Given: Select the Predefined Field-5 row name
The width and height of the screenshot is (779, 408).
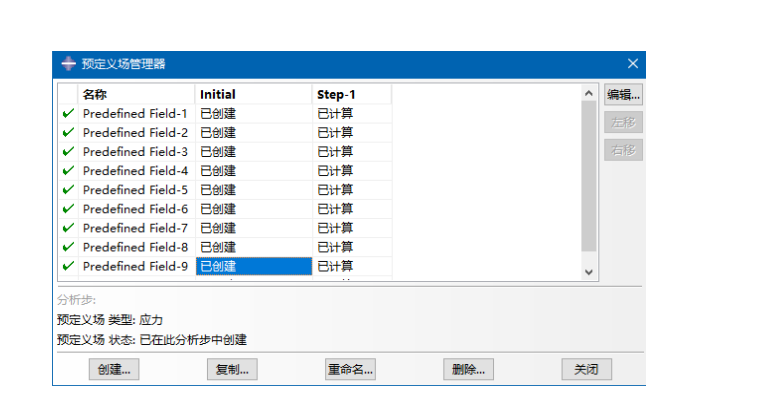Looking at the screenshot, I should coord(135,190).
